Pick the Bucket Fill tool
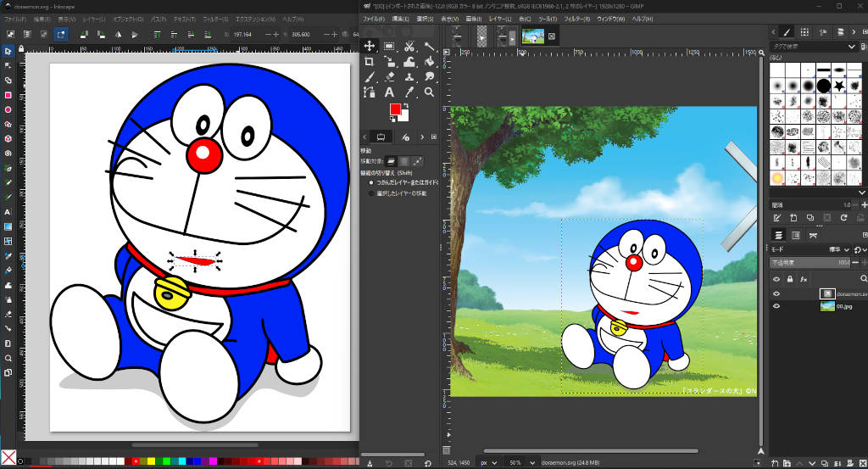This screenshot has width=868, height=469. pyautogui.click(x=430, y=61)
